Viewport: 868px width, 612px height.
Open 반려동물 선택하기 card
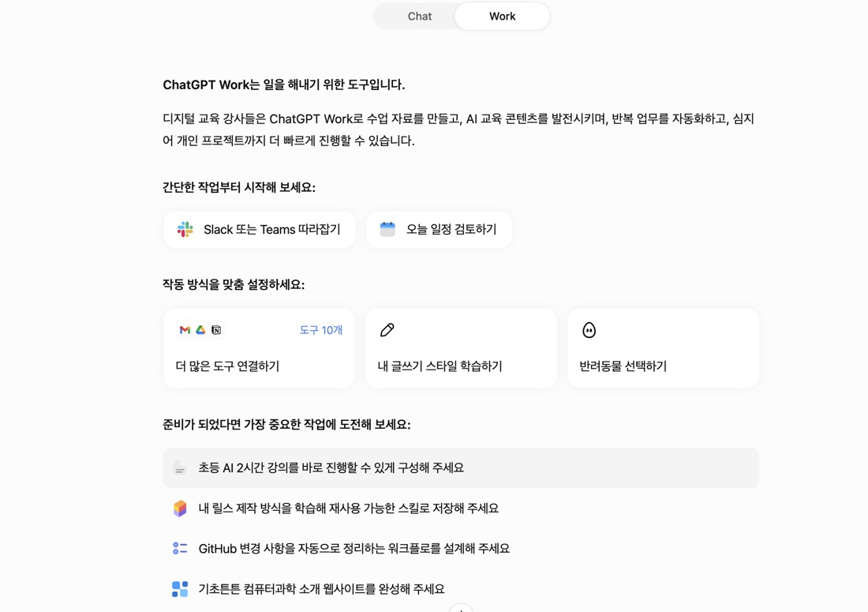click(x=663, y=347)
